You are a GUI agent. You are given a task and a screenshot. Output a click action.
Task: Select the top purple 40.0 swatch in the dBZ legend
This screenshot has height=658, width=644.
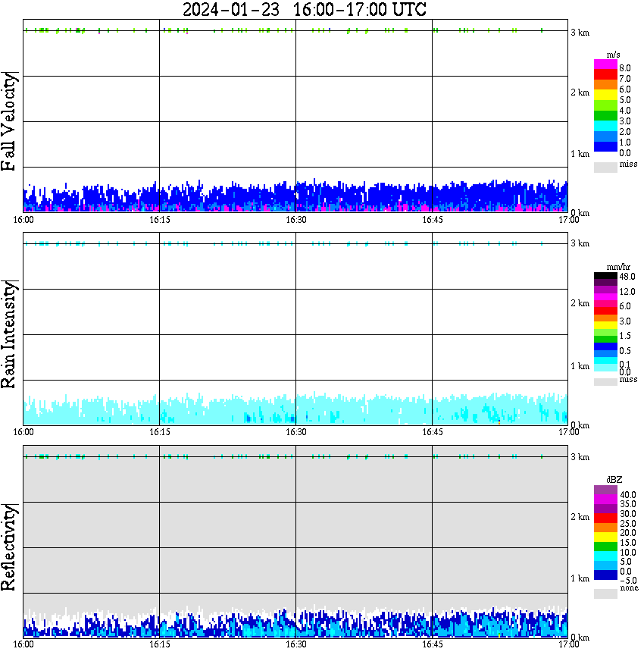click(x=605, y=490)
